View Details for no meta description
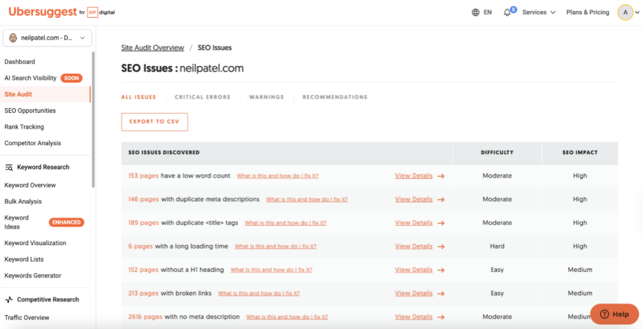This screenshot has width=644, height=329. (414, 317)
